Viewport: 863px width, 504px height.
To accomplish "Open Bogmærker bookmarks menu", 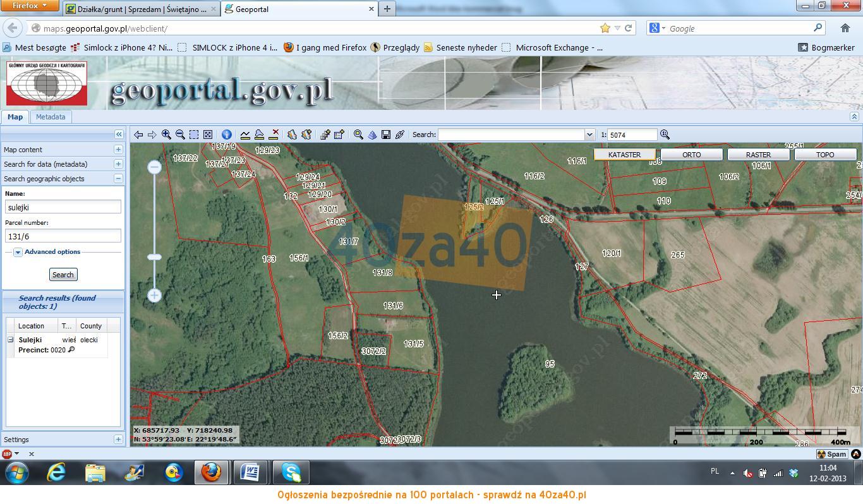I will coord(826,47).
